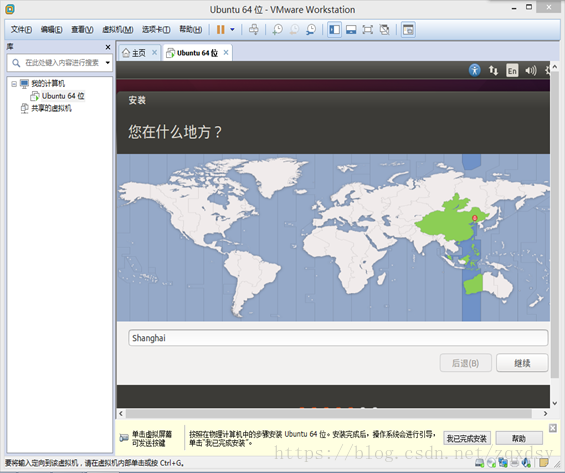Pause the virtual machine
Screen dimensions: 565x473
tap(221, 30)
